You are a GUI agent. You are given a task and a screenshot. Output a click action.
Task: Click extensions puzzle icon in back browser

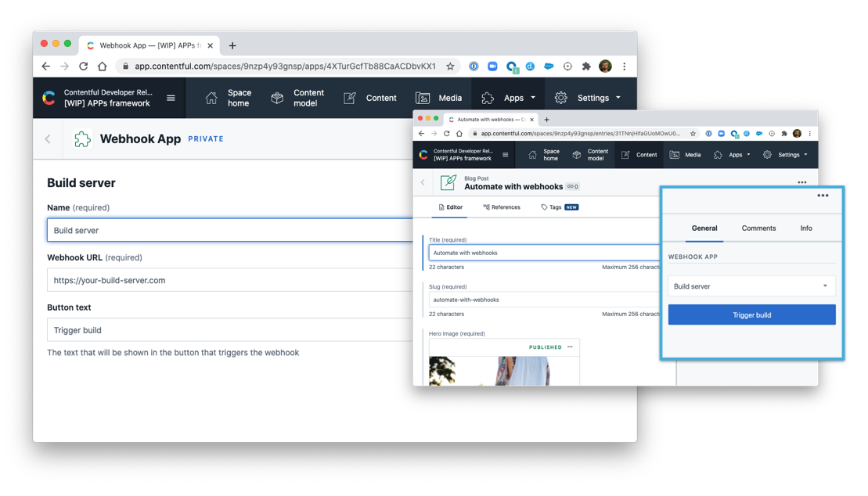pos(586,66)
